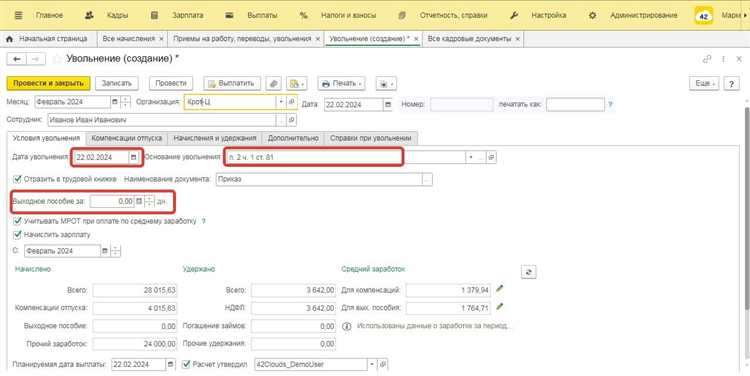Screen dimensions: 750x376
Task: Toggle Отразить в трудовой книжке checkbox
Action: [x=18, y=179]
